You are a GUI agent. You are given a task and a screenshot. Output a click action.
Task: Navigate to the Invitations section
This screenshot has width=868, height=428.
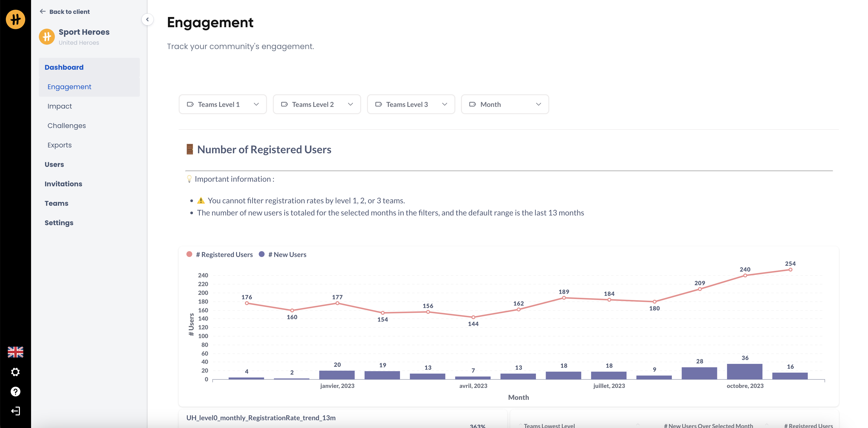(63, 184)
